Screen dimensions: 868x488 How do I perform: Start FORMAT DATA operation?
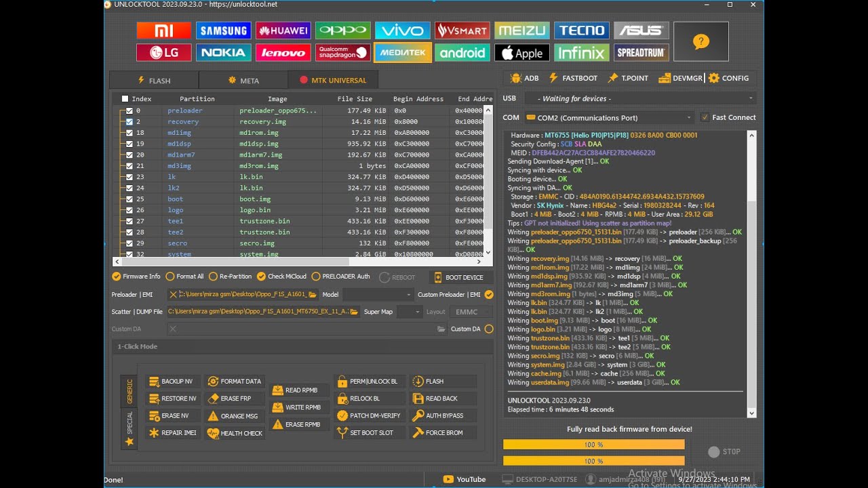[233, 382]
